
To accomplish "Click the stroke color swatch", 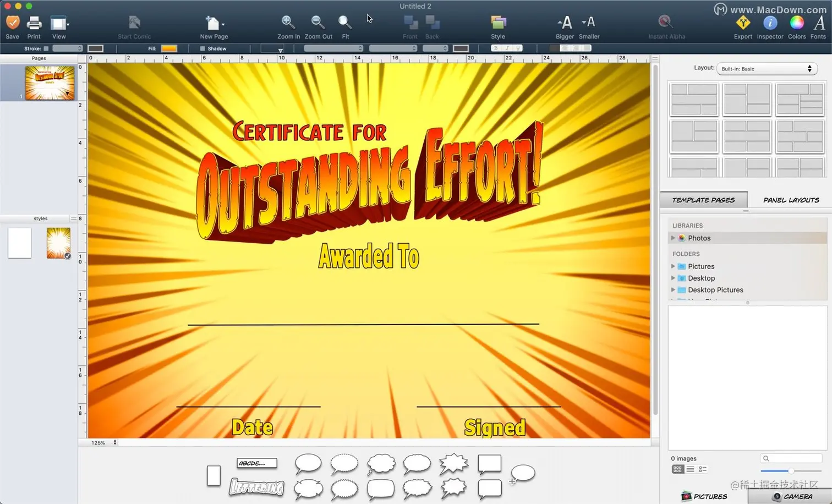I will 95,48.
